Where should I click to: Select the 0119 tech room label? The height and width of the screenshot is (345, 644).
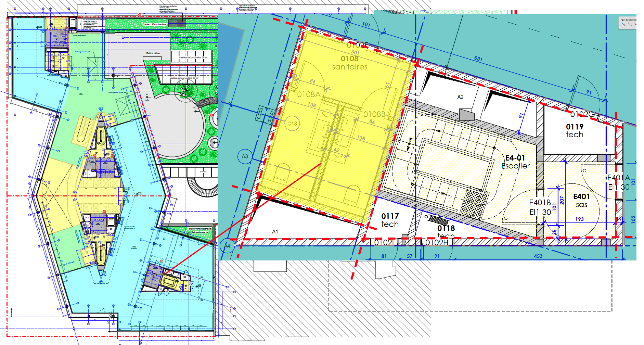coord(575,130)
